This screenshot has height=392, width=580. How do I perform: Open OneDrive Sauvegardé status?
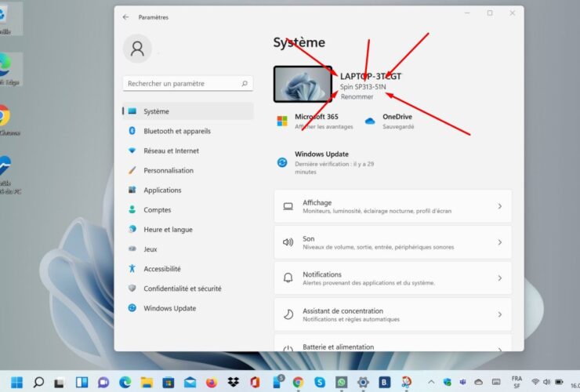[398, 126]
